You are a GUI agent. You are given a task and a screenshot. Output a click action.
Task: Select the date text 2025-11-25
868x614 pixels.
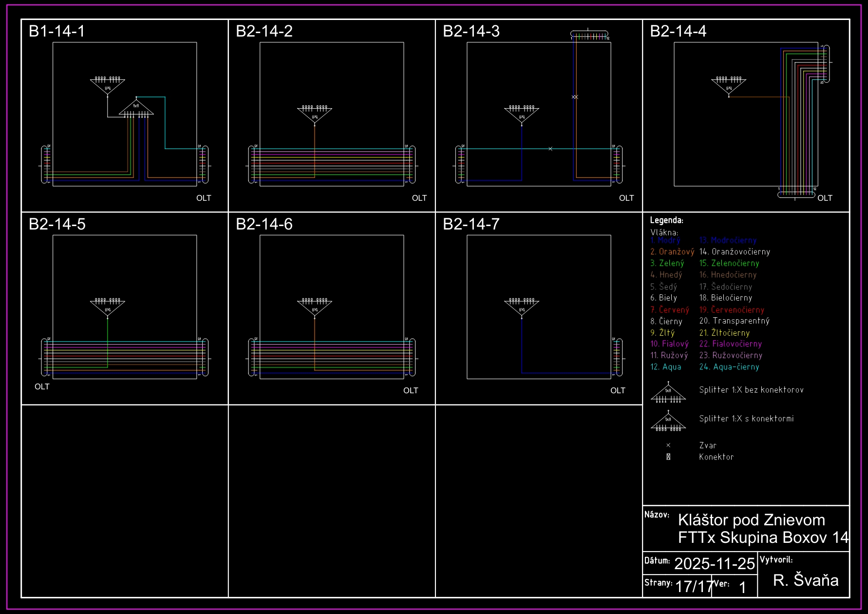pyautogui.click(x=714, y=564)
